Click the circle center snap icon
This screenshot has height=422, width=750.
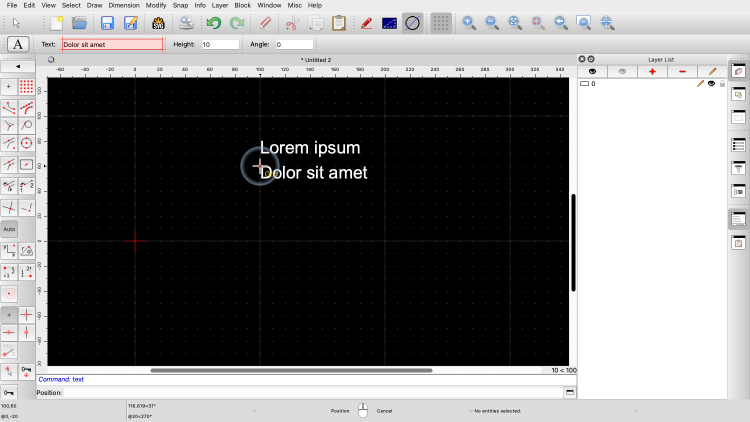(x=26, y=143)
